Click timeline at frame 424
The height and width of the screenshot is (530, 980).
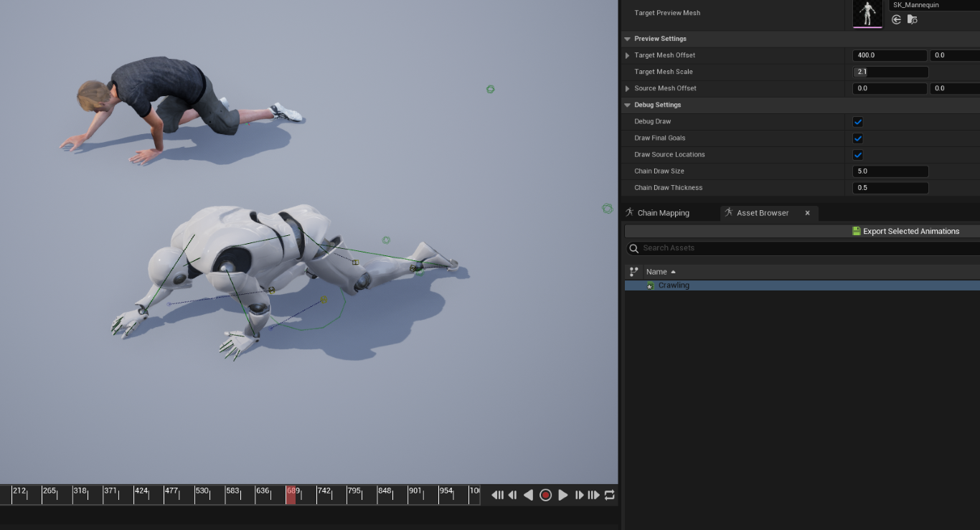point(141,491)
